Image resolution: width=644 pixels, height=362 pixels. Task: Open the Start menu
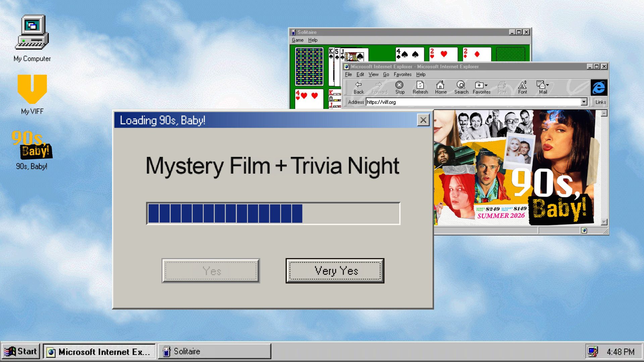(20, 352)
